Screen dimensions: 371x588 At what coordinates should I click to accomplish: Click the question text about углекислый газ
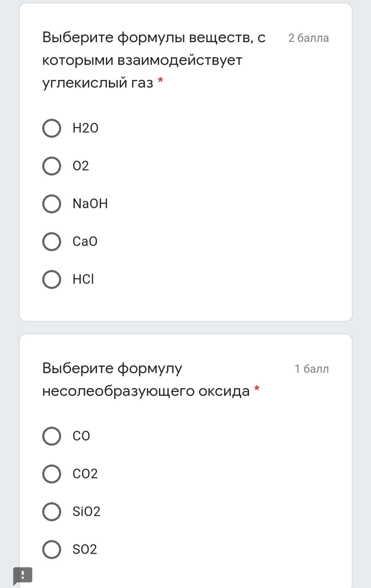[x=154, y=60]
